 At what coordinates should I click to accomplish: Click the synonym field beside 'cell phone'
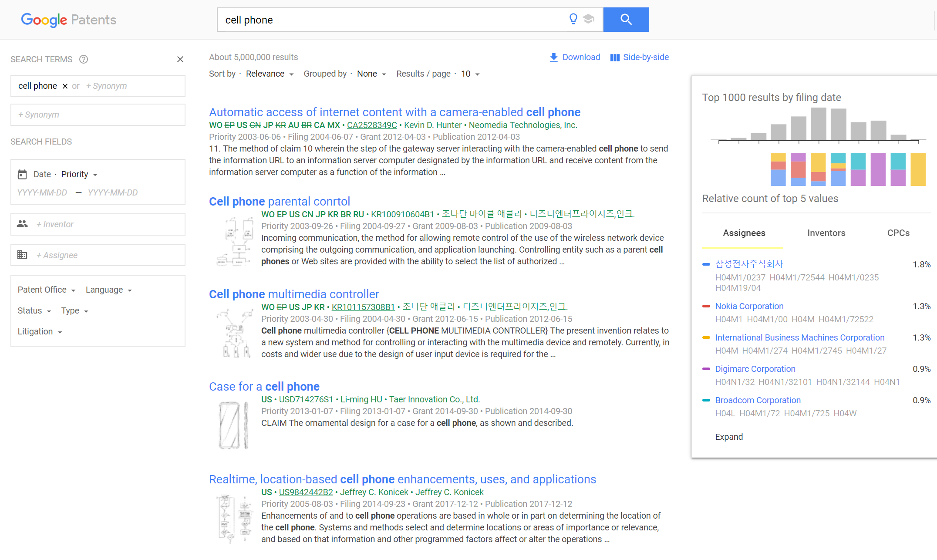coord(133,86)
